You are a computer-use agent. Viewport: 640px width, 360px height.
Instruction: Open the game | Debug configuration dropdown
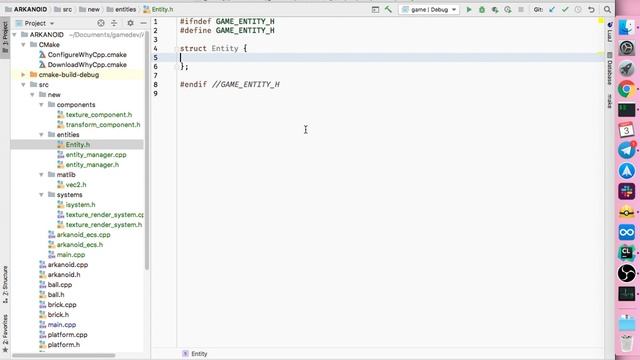pyautogui.click(x=429, y=9)
